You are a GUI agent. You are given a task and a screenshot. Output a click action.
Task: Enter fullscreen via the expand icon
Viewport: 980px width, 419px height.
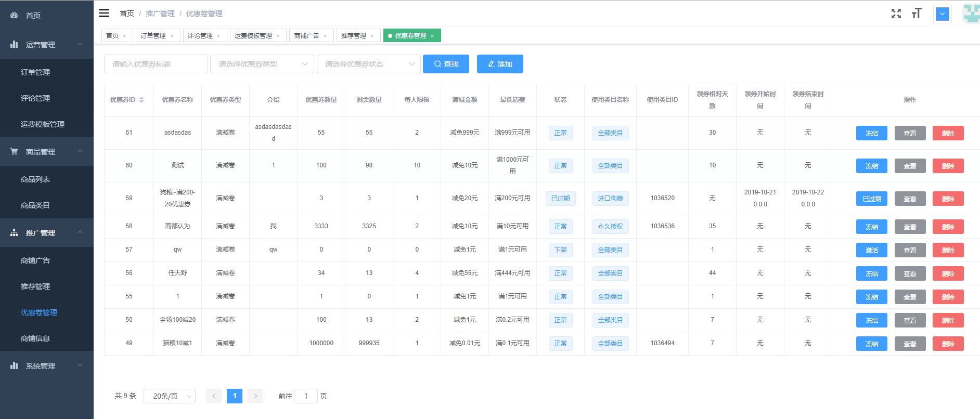pyautogui.click(x=896, y=14)
